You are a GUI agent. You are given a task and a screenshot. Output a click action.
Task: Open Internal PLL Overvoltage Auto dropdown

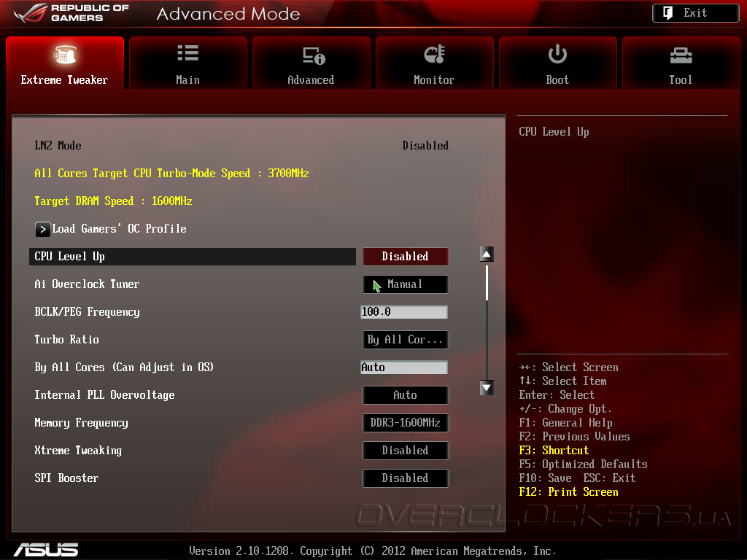pos(406,395)
